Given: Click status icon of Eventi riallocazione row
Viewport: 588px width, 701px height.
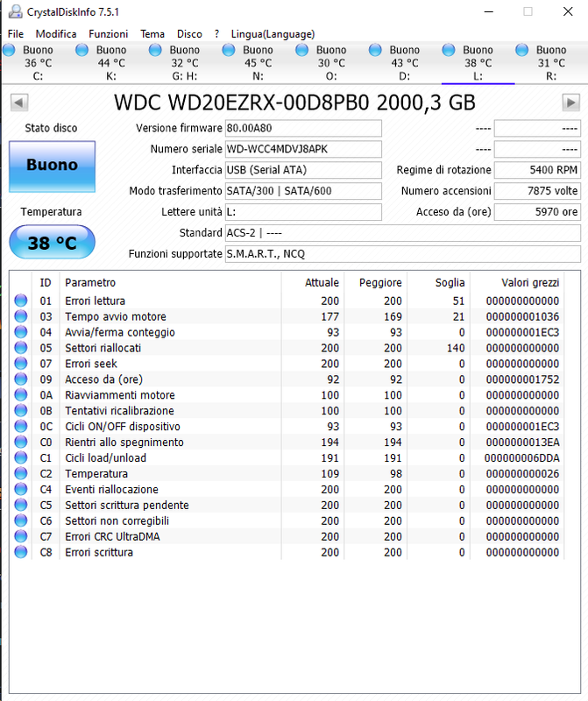Looking at the screenshot, I should pos(20,489).
